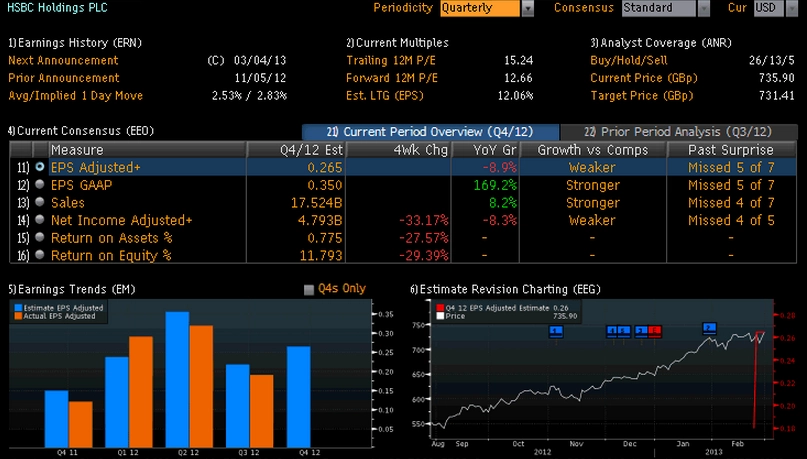The width and height of the screenshot is (807, 459).
Task: Click the blue event marker 5 on the revision chart
Action: click(624, 331)
